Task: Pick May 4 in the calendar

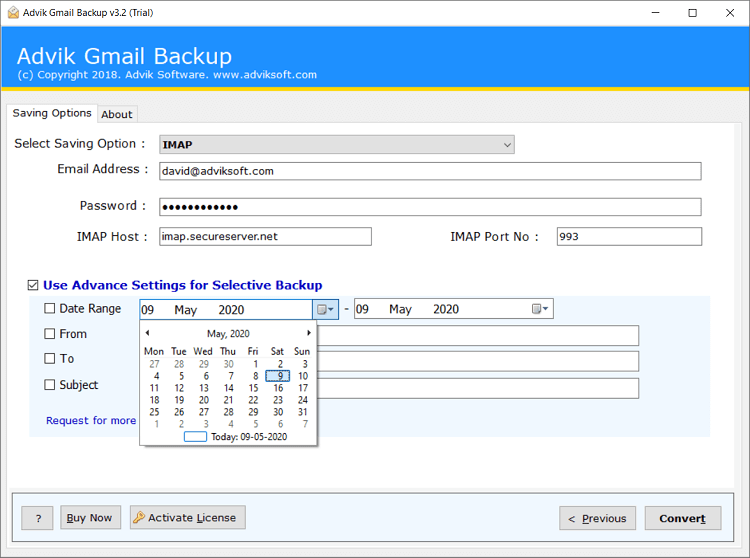Action: tap(156, 376)
